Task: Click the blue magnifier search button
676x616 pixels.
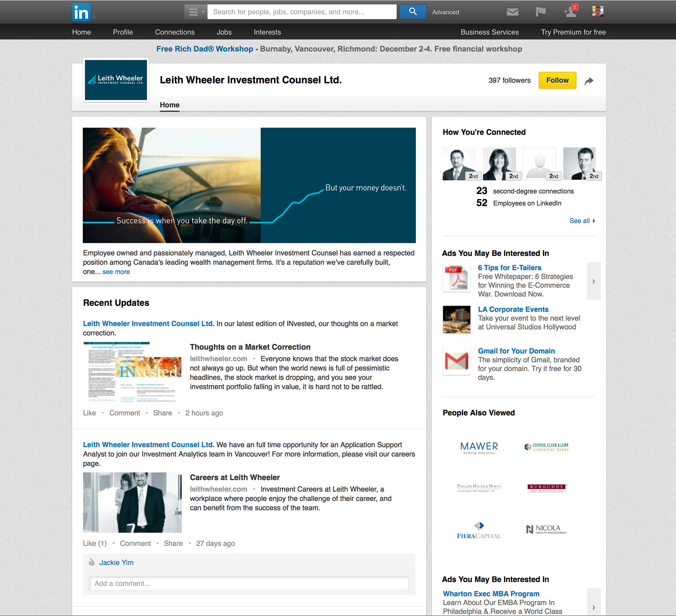Action: point(413,12)
